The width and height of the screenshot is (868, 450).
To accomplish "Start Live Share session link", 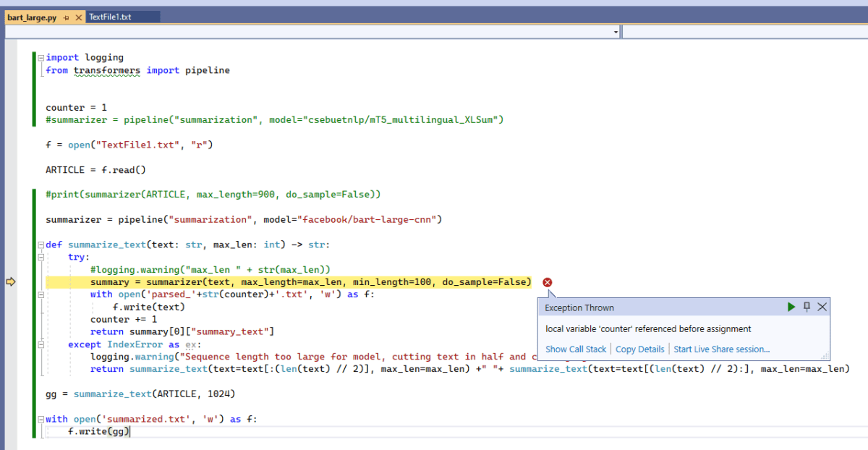I will (x=722, y=349).
